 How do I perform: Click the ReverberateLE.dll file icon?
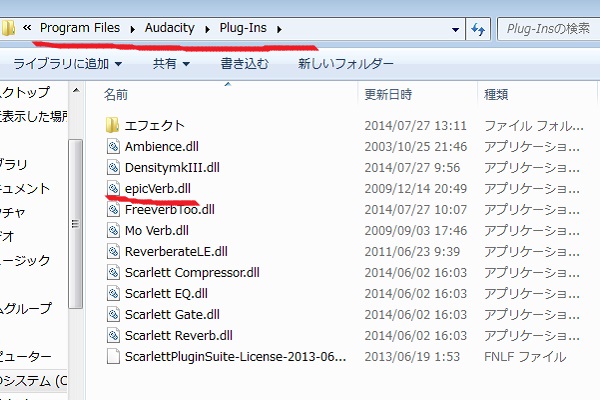(x=113, y=251)
